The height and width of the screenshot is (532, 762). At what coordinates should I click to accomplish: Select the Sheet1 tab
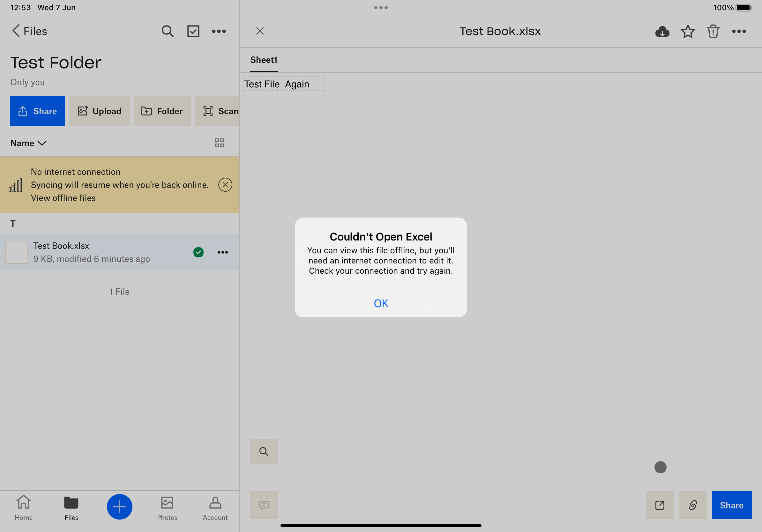coord(264,60)
